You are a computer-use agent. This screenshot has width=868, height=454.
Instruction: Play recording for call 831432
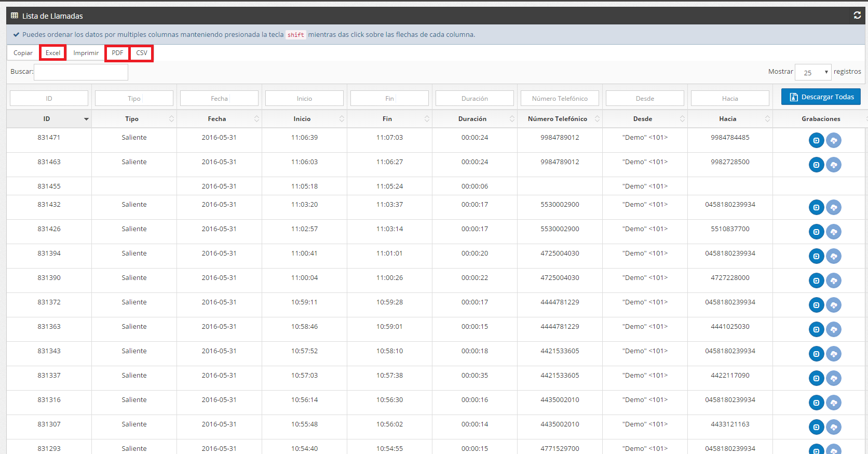(817, 207)
